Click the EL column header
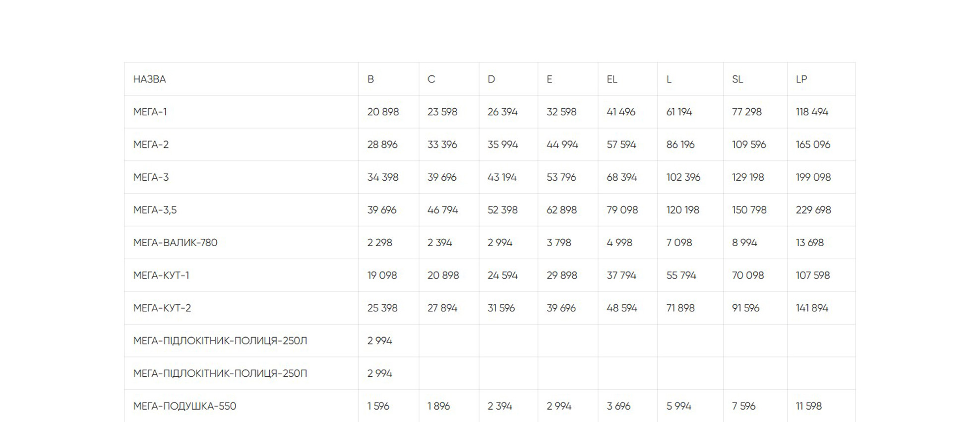 tap(612, 79)
